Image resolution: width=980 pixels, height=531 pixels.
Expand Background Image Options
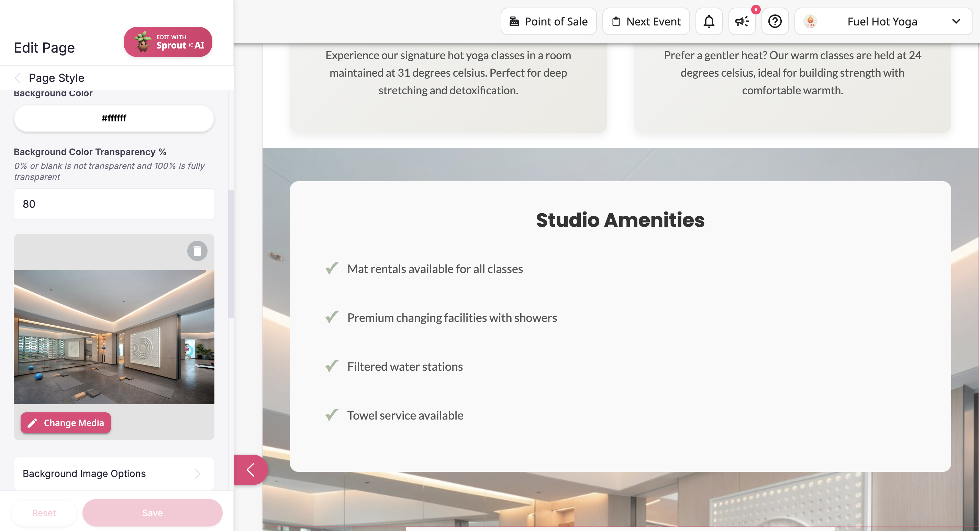point(114,474)
